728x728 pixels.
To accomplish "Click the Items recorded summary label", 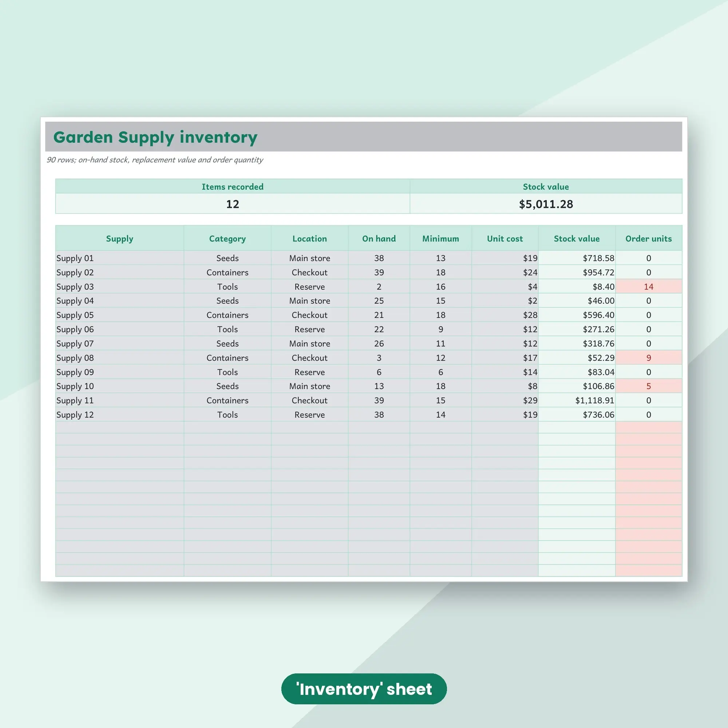I will [233, 186].
